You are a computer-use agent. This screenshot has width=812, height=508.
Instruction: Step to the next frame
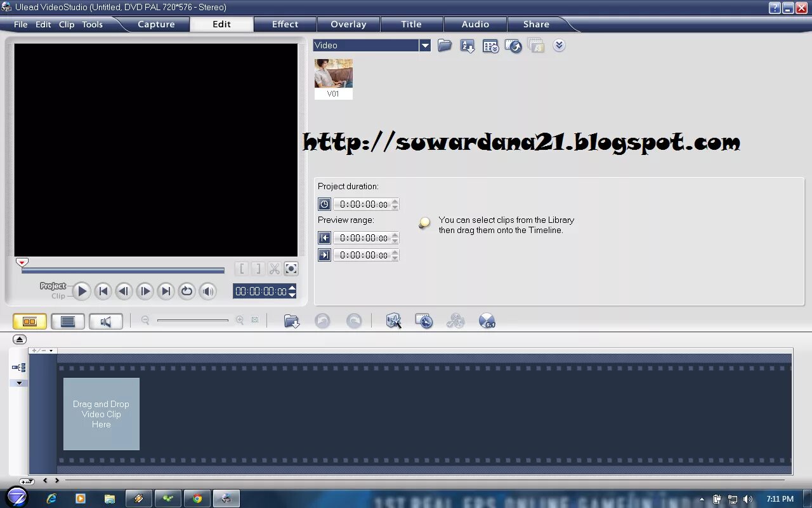pos(145,291)
